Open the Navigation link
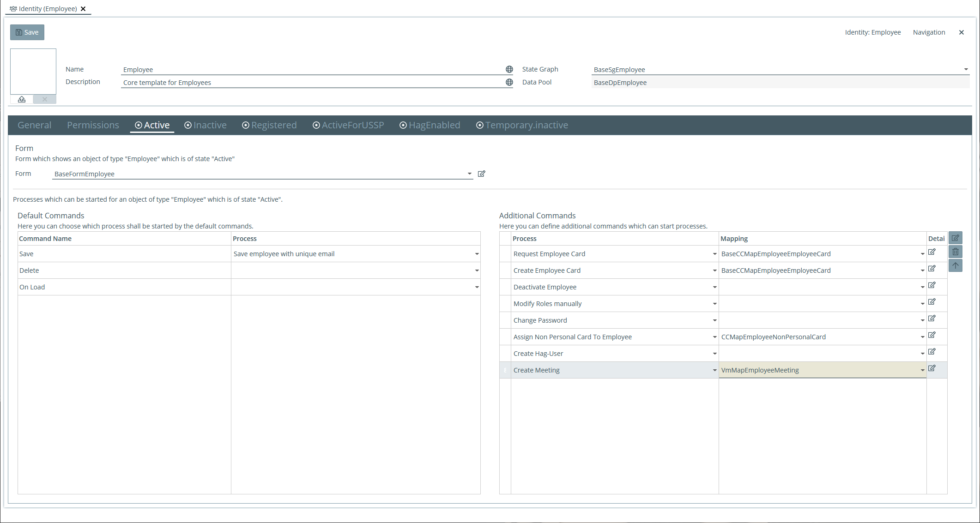 929,32
